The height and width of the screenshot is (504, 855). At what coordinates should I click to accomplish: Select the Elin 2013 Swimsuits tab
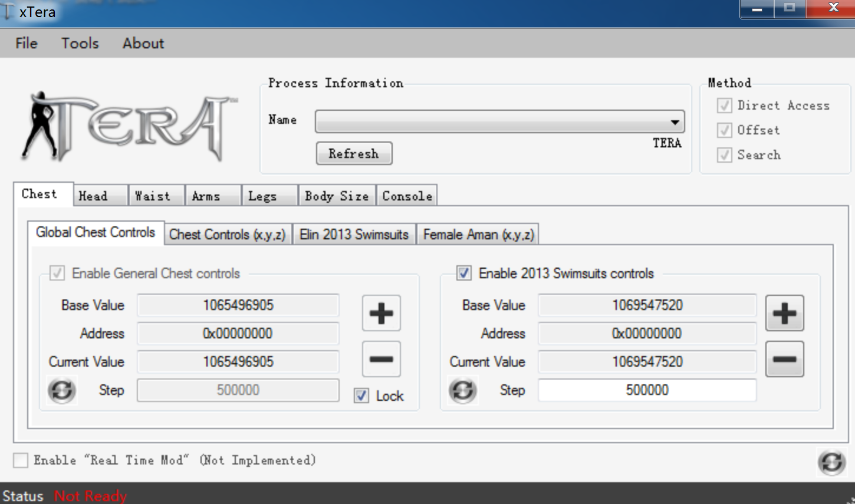354,235
